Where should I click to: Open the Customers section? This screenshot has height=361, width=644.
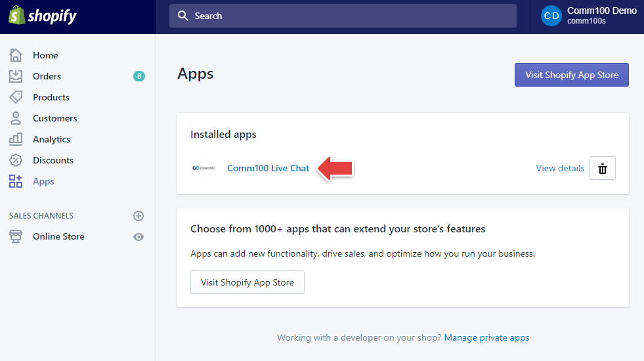click(x=54, y=118)
